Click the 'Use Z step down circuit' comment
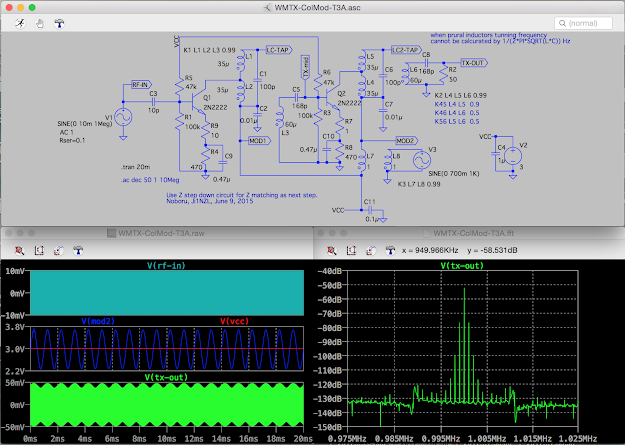Screen dimensions: 625x445 (x=242, y=195)
